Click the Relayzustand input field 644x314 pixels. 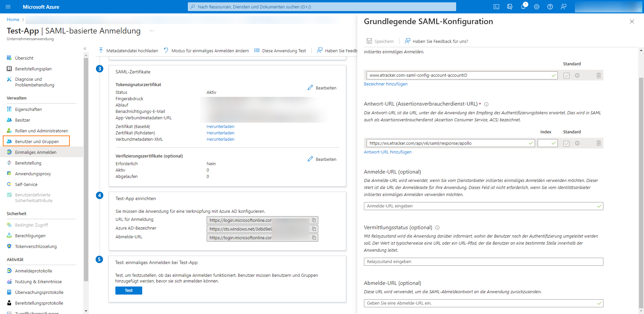point(483,262)
